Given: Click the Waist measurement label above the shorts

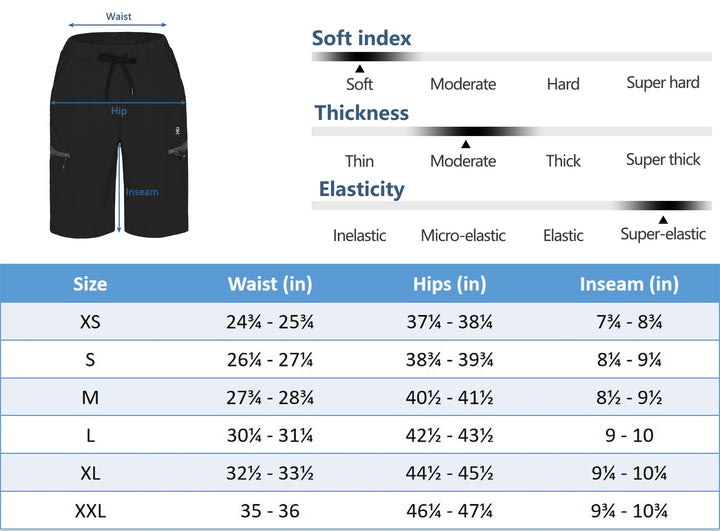Looking at the screenshot, I should tap(119, 17).
